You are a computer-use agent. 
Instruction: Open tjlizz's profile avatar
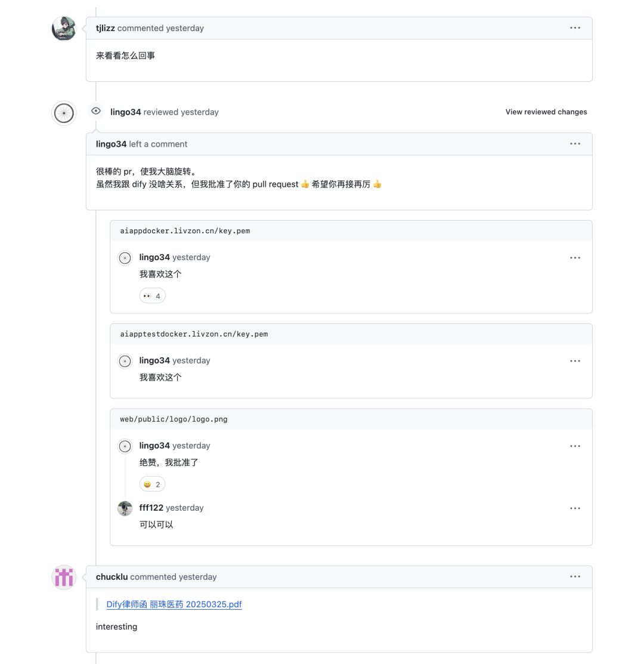pyautogui.click(x=64, y=29)
